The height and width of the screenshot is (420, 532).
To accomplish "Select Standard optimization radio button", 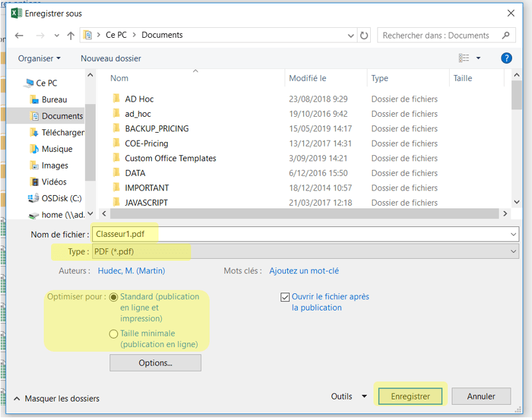I will [x=114, y=297].
